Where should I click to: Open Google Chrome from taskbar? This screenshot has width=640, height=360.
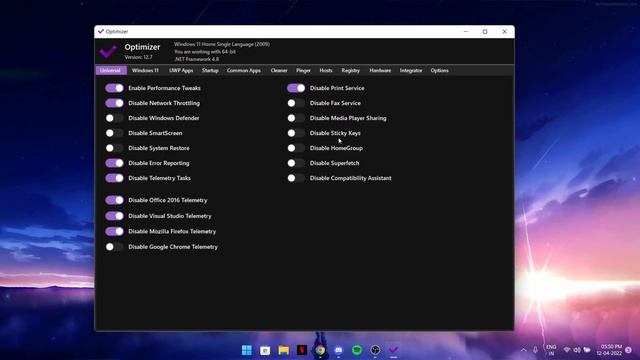point(320,350)
